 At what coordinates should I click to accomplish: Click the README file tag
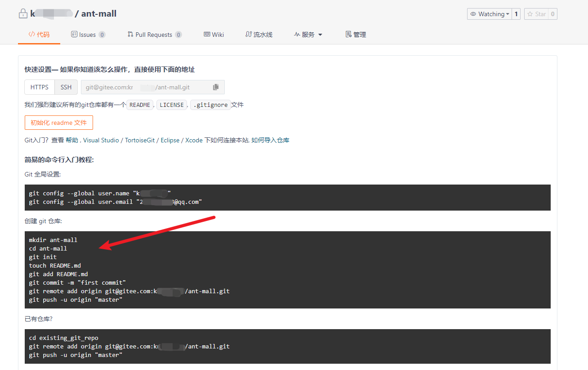(140, 105)
